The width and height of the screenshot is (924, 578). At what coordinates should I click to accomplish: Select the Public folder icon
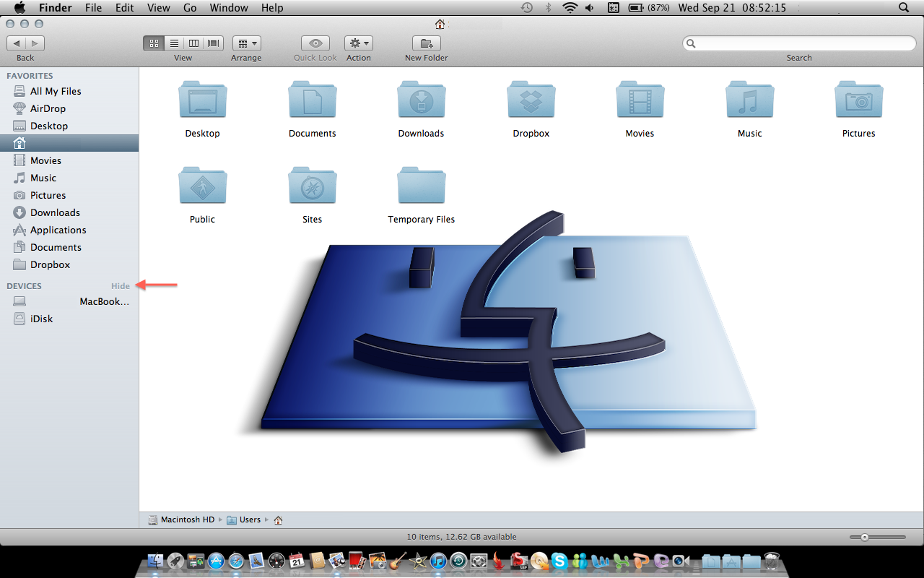pos(203,186)
